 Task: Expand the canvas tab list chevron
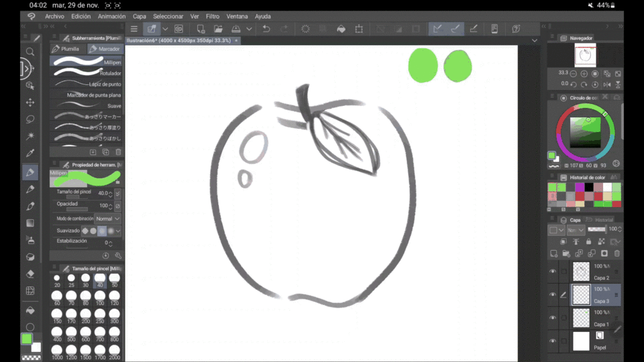point(535,41)
